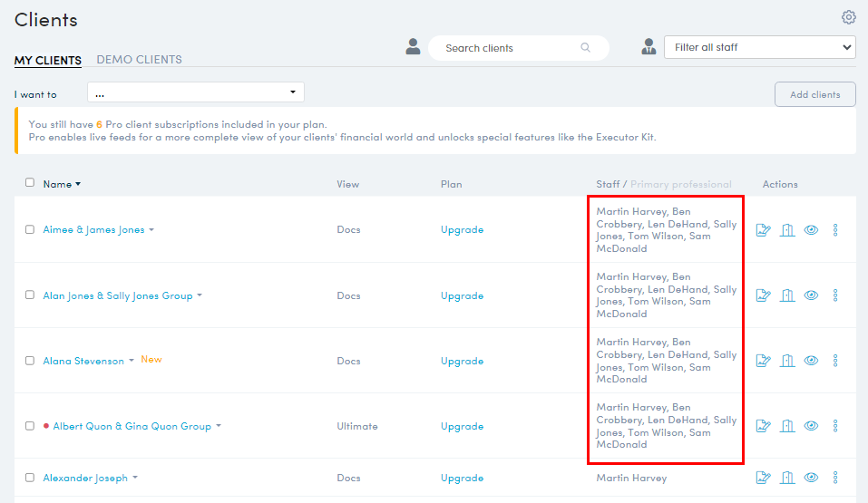
Task: Tick the select-all checkbox beside Name
Action: [x=30, y=182]
